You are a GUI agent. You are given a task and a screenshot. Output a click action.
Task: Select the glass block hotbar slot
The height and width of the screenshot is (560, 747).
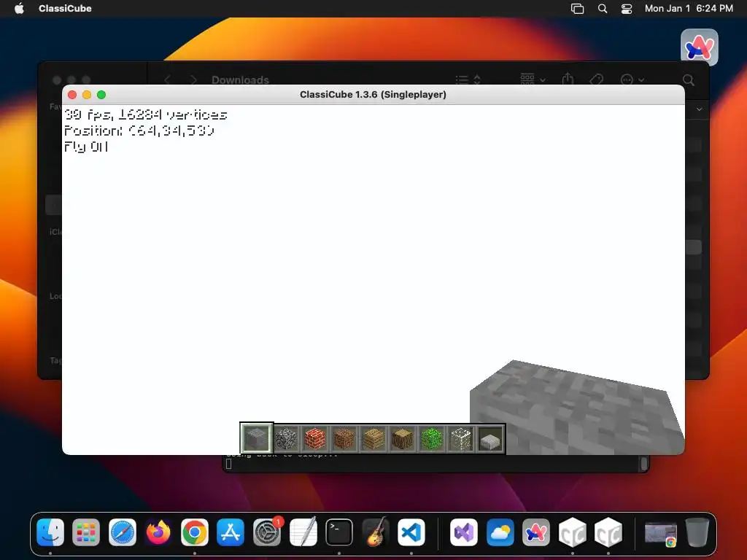(461, 438)
